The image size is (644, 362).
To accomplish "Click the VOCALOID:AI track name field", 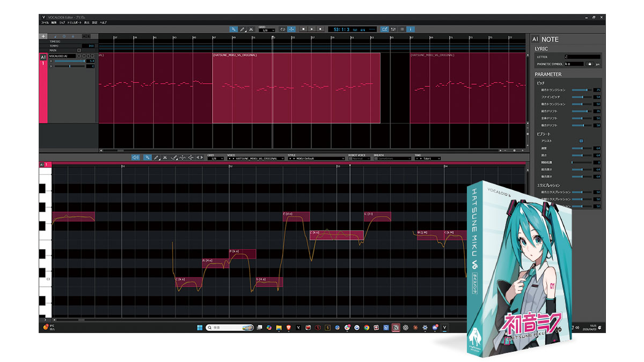I will pyautogui.click(x=62, y=56).
